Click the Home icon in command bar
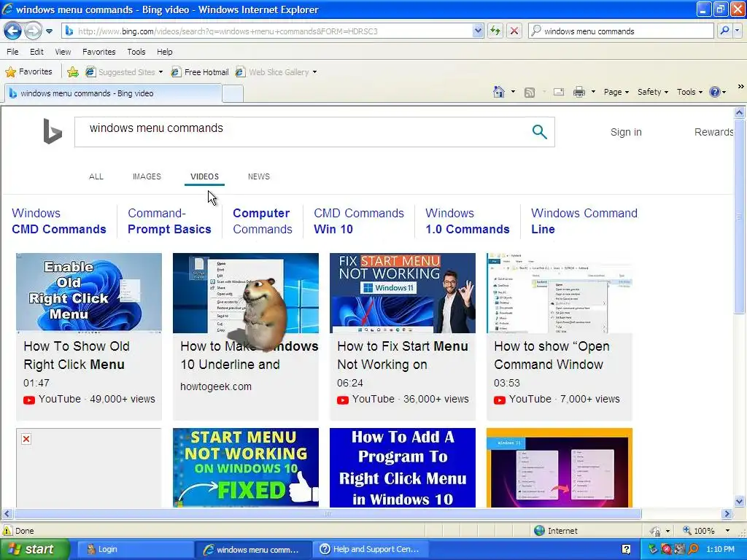Viewport: 747px width, 560px height. [x=499, y=92]
